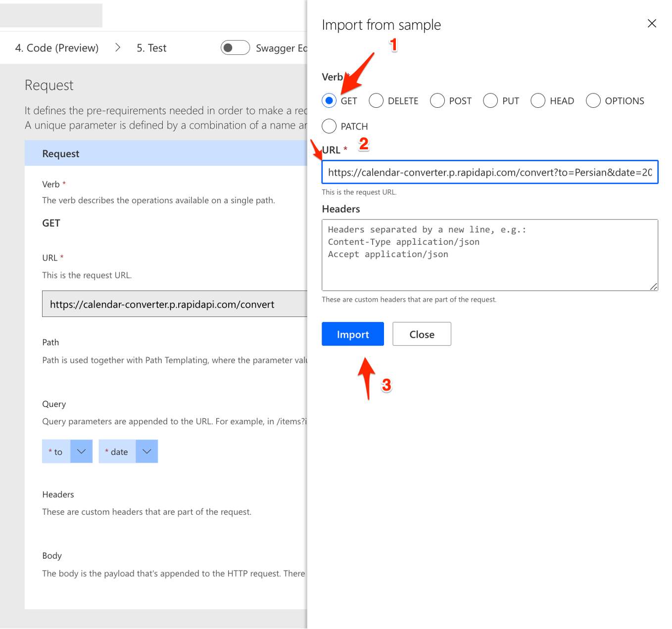672x629 pixels.
Task: Click the request URL input field
Action: coord(489,173)
